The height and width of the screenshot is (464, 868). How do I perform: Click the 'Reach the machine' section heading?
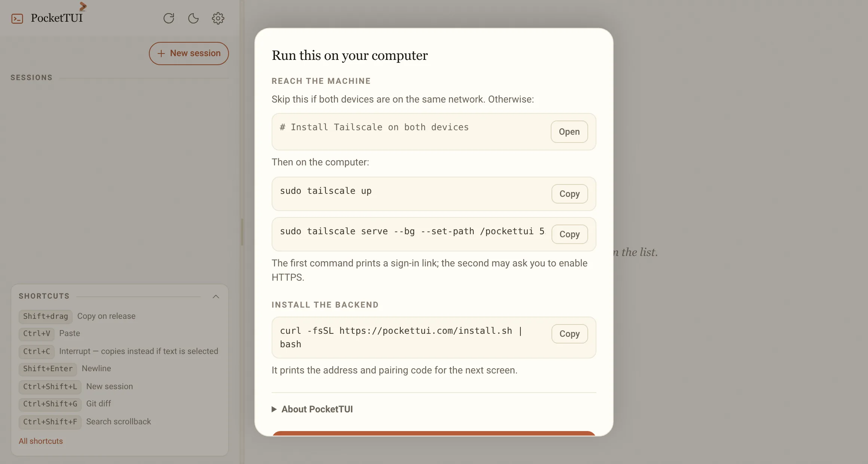[321, 81]
